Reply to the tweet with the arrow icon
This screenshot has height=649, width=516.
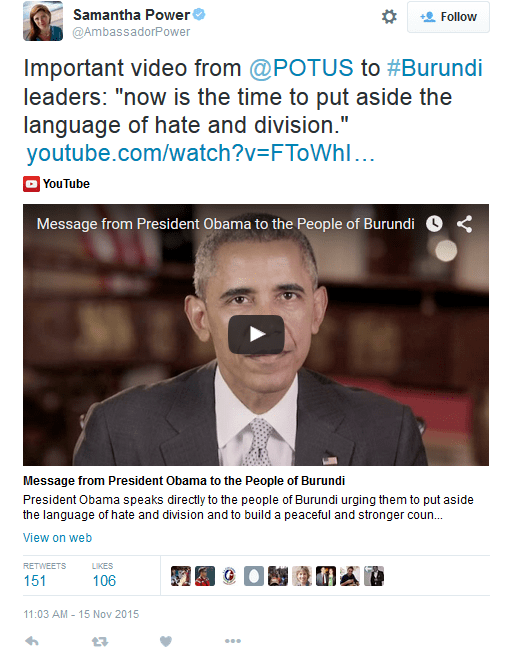[x=32, y=641]
